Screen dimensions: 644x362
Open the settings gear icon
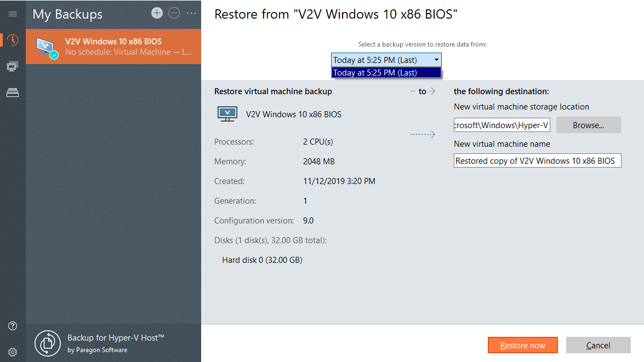[x=12, y=352]
